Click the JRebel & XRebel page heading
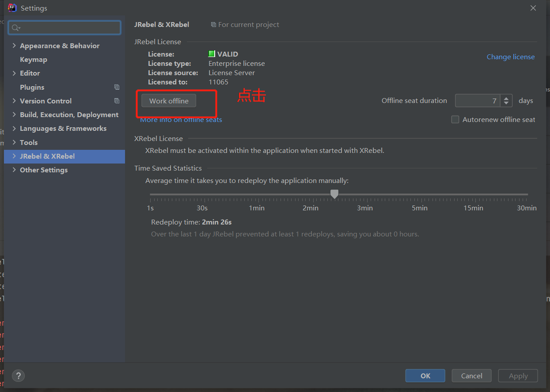The image size is (550, 392). (162, 25)
